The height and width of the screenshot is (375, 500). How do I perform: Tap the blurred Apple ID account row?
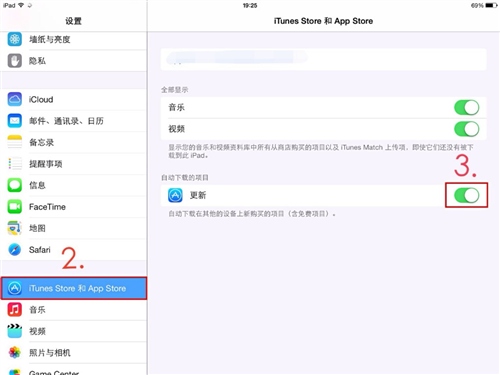click(x=323, y=59)
